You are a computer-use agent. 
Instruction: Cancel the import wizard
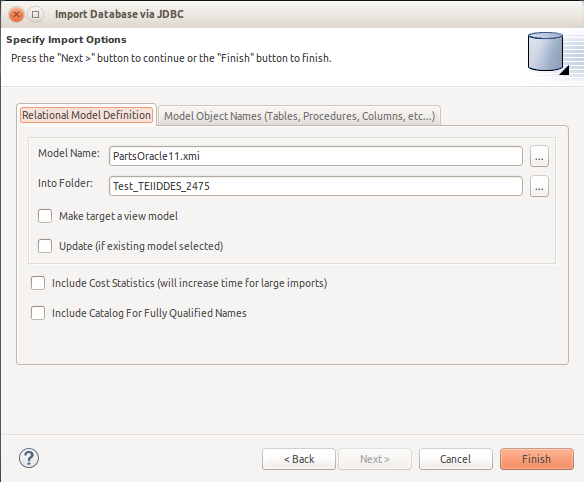[456, 459]
